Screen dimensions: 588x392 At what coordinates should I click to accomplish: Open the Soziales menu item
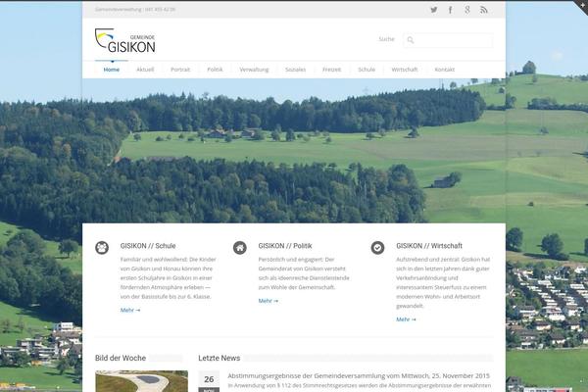pyautogui.click(x=296, y=70)
